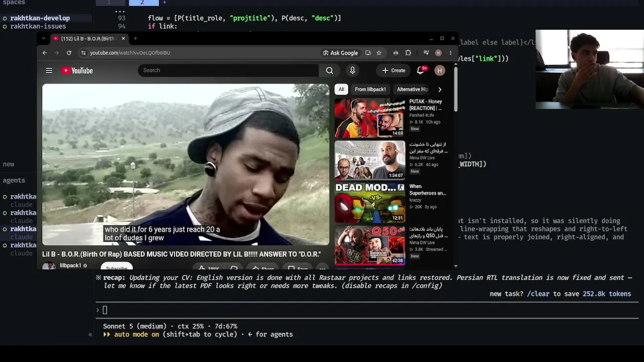
Task: Click the "auto mode on" status text
Action: tap(136, 334)
